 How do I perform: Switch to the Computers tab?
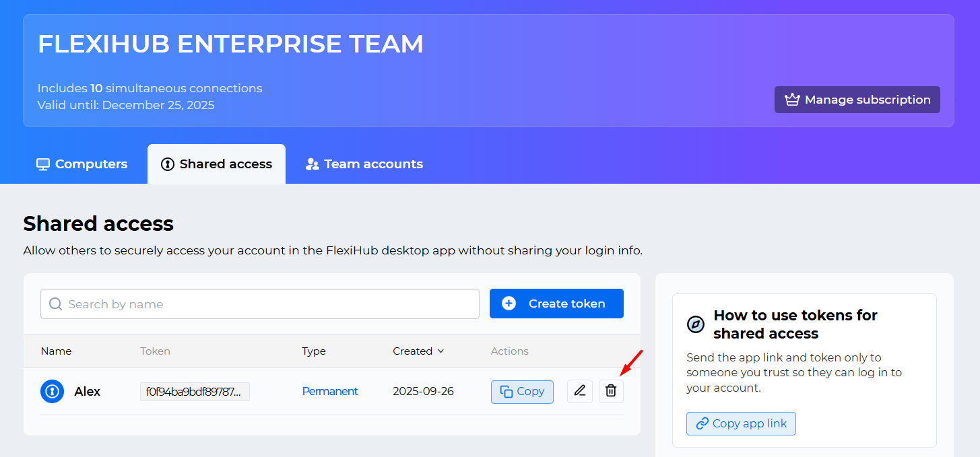click(81, 164)
